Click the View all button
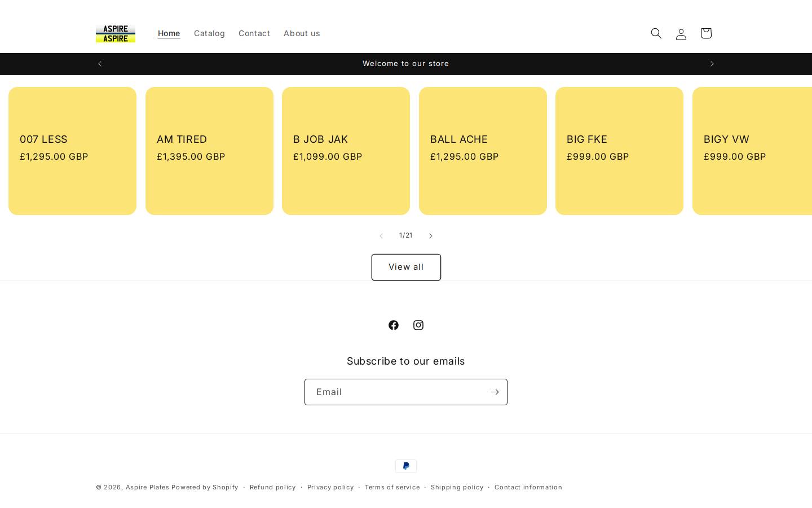 click(406, 267)
